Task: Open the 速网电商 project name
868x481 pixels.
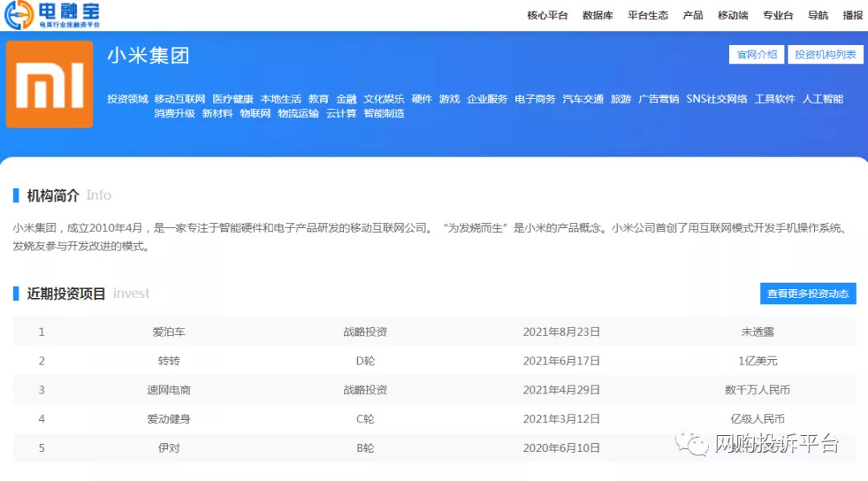Action: click(x=169, y=389)
